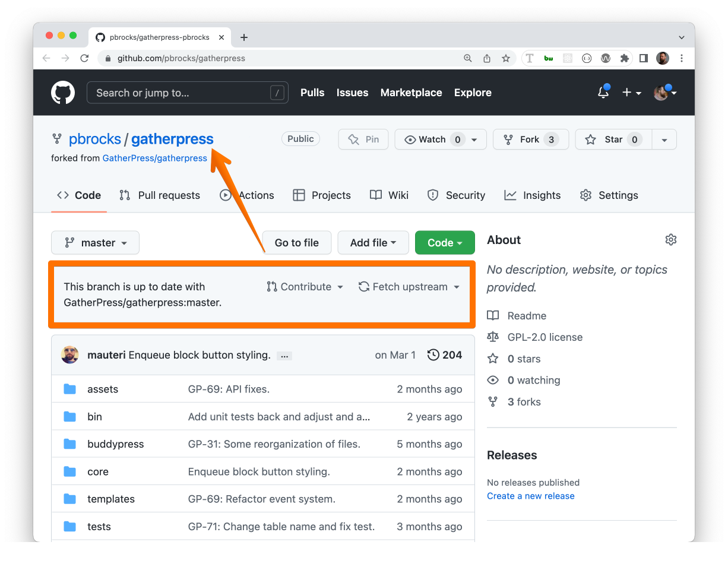728x586 pixels.
Task: Click the Search or jump to field
Action: tap(188, 93)
